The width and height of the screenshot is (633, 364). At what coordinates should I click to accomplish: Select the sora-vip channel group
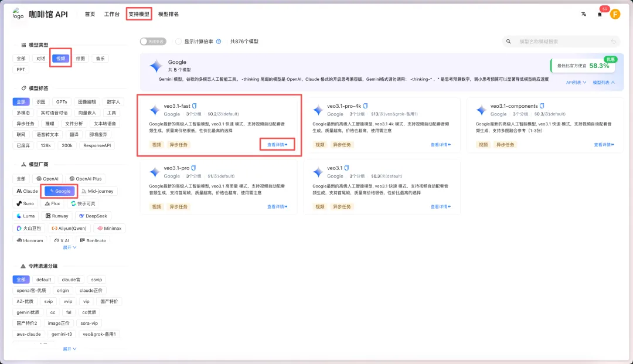89,323
